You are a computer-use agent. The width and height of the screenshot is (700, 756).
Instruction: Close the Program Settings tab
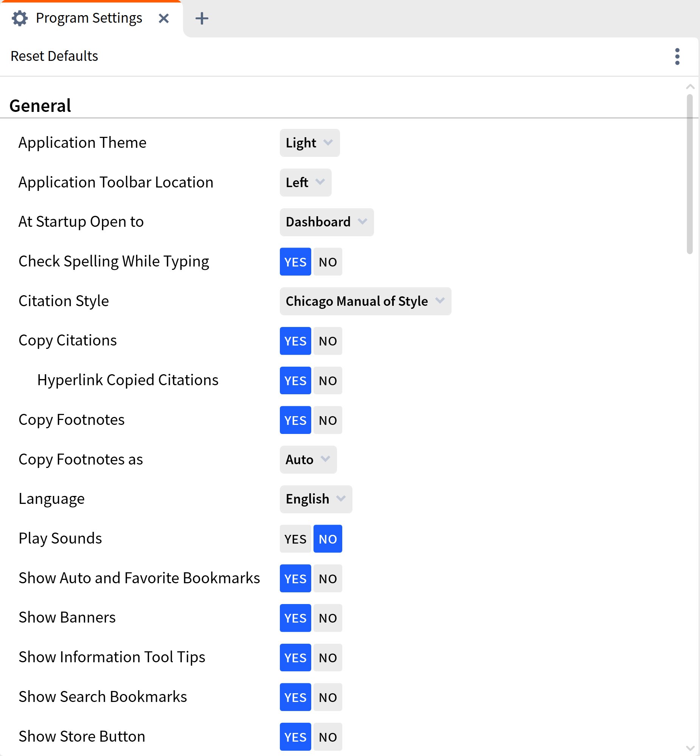click(164, 18)
